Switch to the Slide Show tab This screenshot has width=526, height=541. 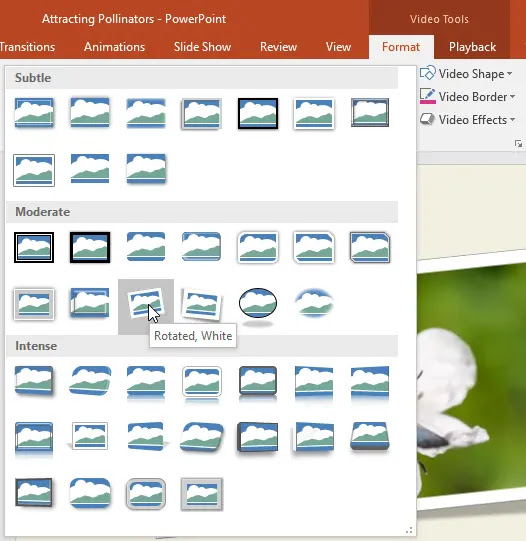point(202,47)
